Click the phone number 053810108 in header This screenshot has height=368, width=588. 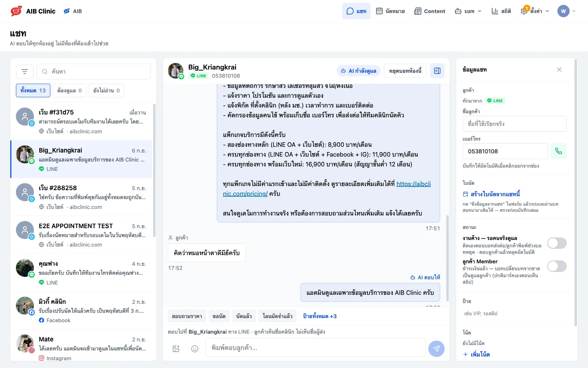tap(226, 76)
